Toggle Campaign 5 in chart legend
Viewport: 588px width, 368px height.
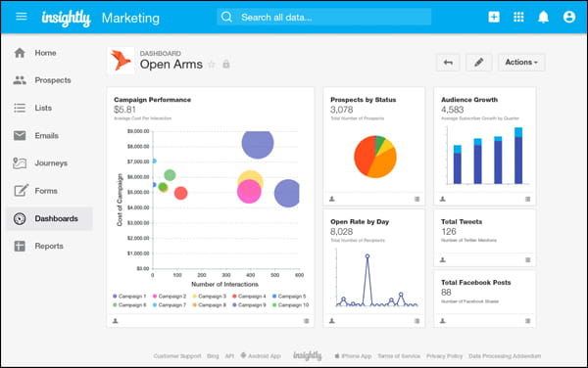tap(289, 297)
